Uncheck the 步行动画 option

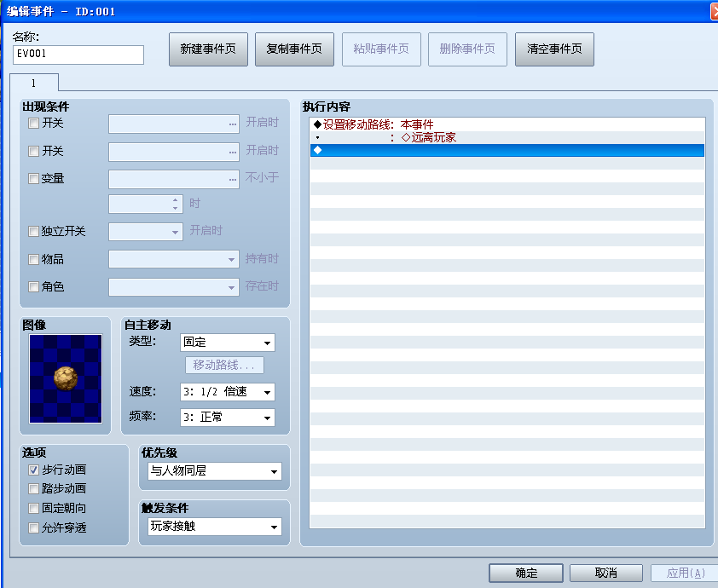click(x=33, y=470)
